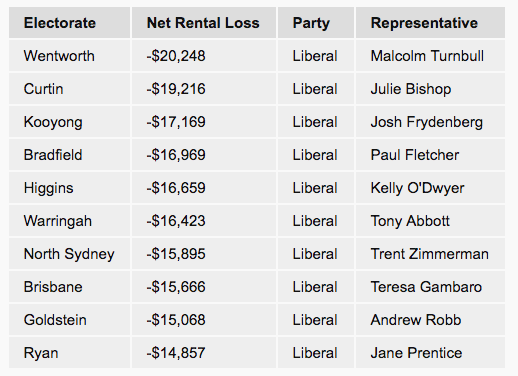The image size is (518, 376).
Task: Click the Tony Abbott cell
Action: [x=430, y=221]
